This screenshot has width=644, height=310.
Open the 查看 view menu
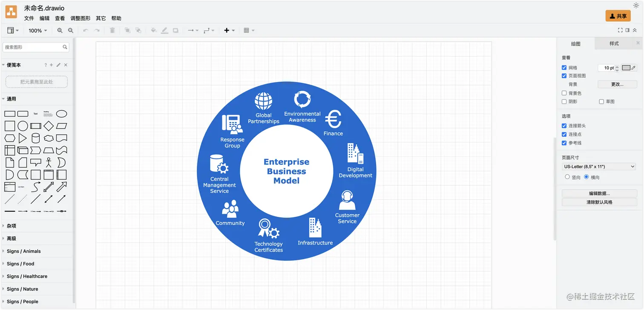pos(60,18)
